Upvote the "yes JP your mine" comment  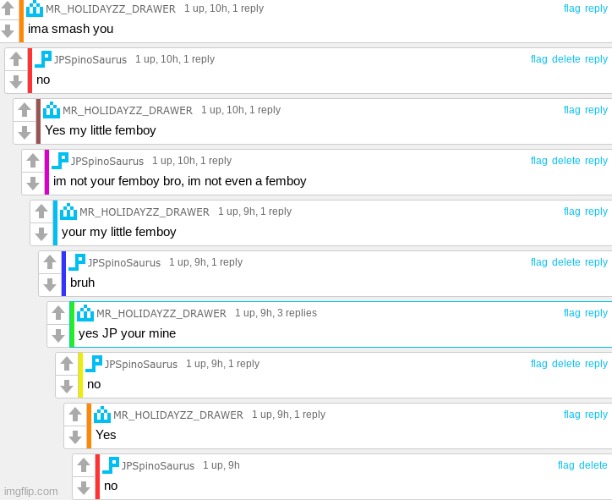point(57,313)
